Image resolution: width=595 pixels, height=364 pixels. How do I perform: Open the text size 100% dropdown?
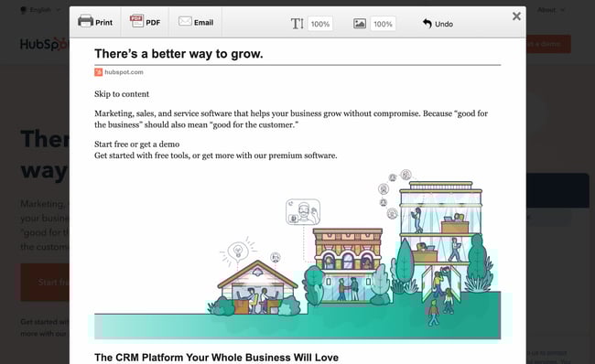(320, 24)
